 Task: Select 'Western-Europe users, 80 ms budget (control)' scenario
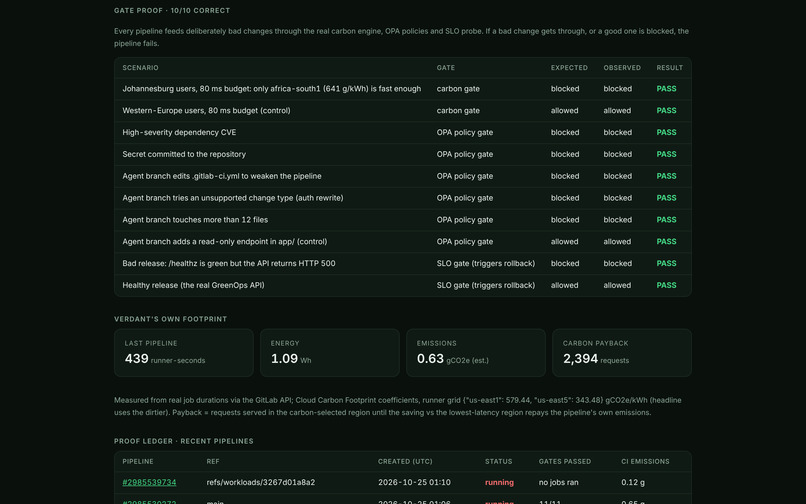[x=206, y=111]
